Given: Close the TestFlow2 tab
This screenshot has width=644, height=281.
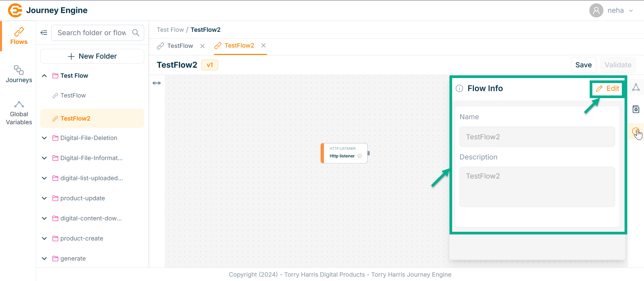Looking at the screenshot, I should pyautogui.click(x=264, y=46).
